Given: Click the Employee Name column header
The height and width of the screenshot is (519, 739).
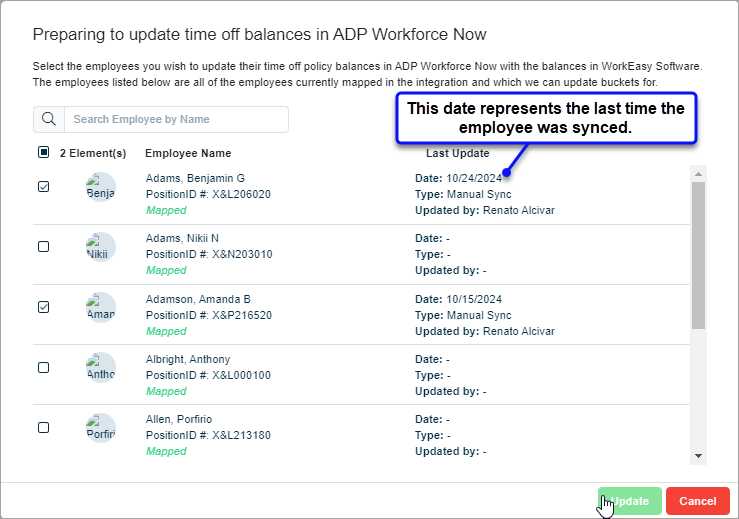Looking at the screenshot, I should [x=188, y=153].
